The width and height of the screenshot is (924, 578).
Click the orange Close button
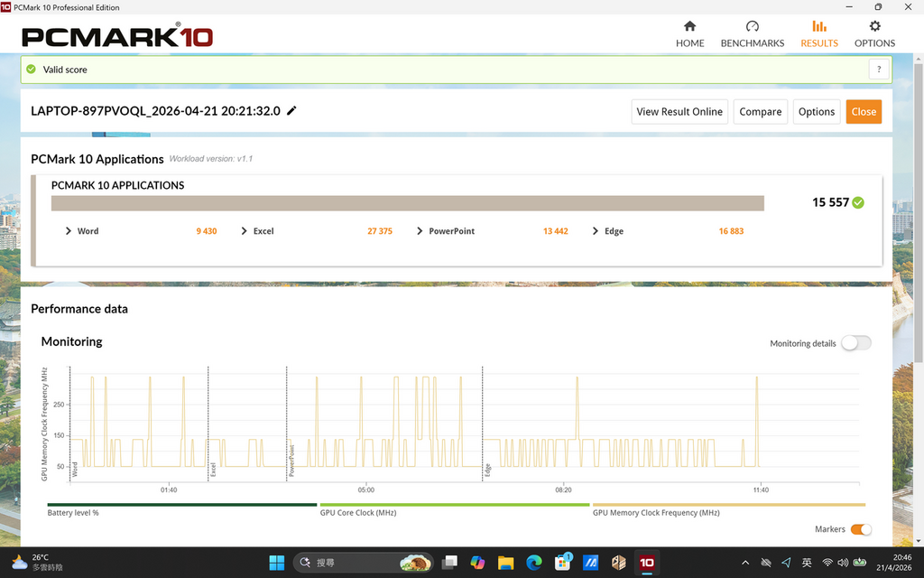pyautogui.click(x=864, y=111)
